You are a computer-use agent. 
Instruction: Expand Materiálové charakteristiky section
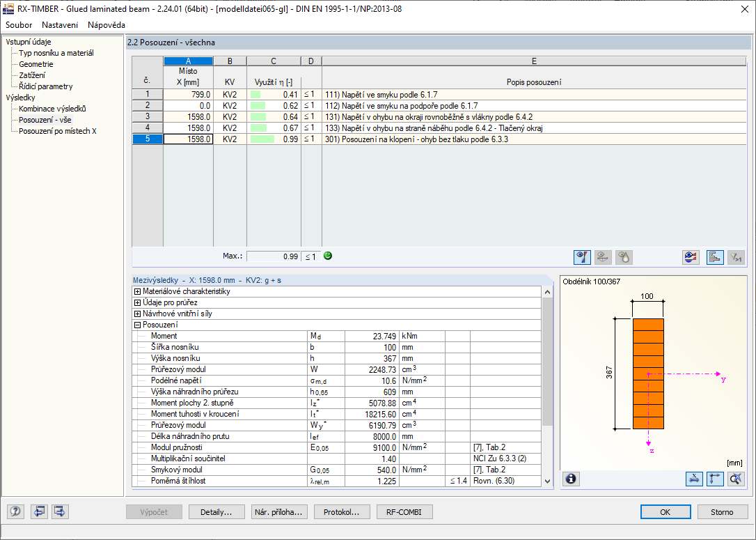point(137,291)
